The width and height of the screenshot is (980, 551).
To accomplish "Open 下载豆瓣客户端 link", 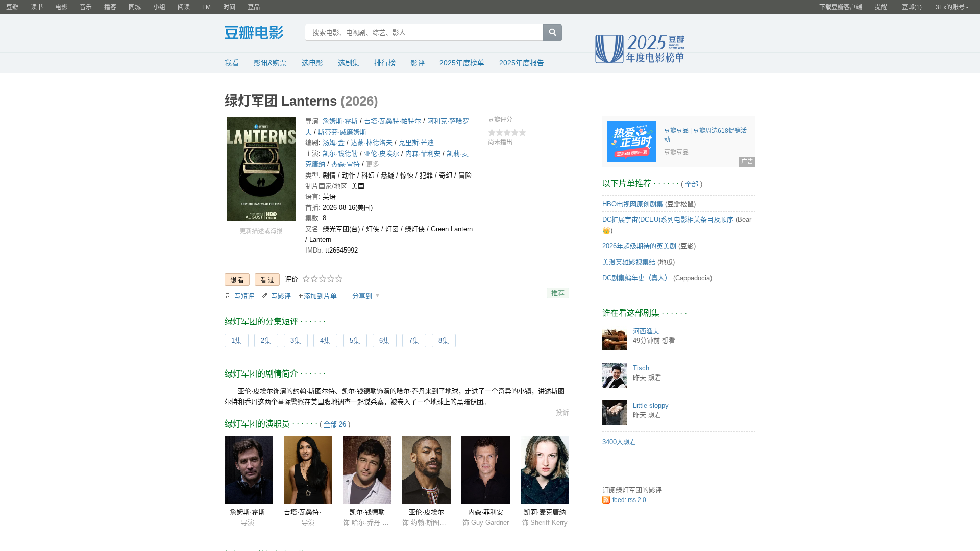I will (841, 7).
